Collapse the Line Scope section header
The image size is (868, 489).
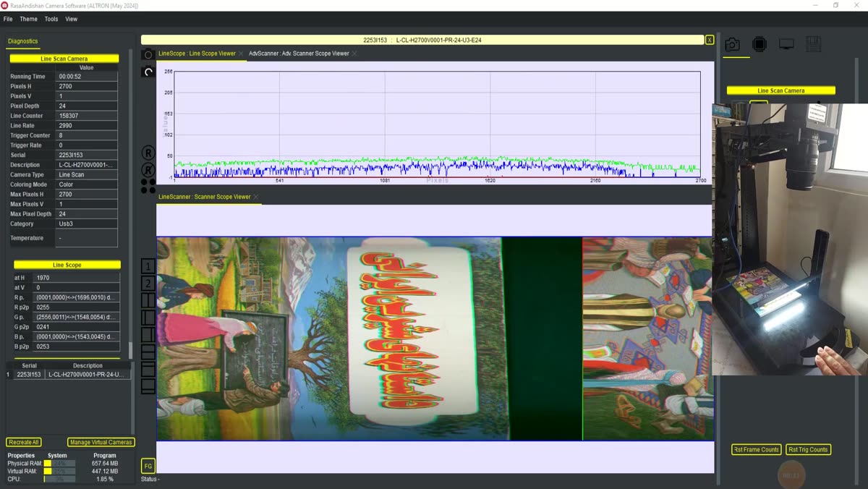pyautogui.click(x=67, y=265)
